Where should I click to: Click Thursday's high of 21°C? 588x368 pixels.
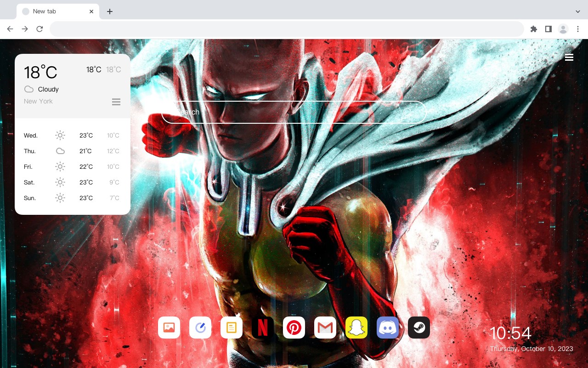point(85,151)
